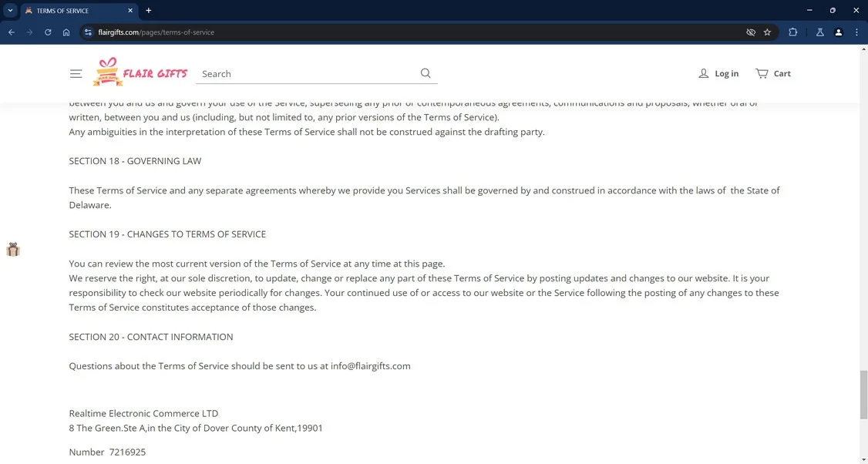Screen dimensions: 868x464
Task: Click the scrollbar up arrow
Action: click(863, 49)
